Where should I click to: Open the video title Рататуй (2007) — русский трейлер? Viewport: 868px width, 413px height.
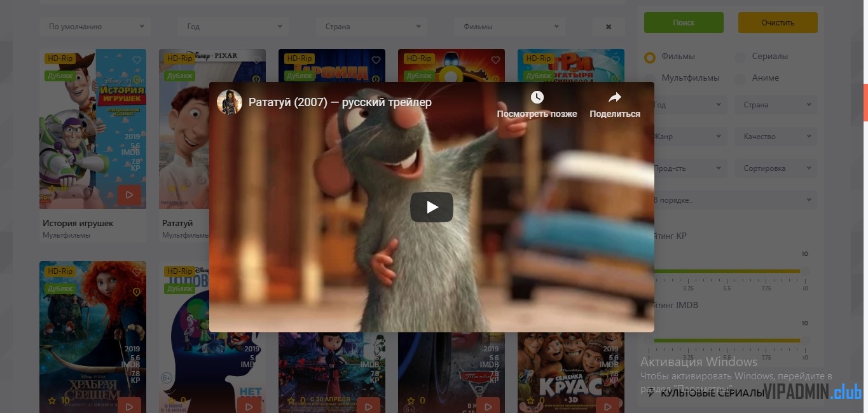click(x=340, y=102)
